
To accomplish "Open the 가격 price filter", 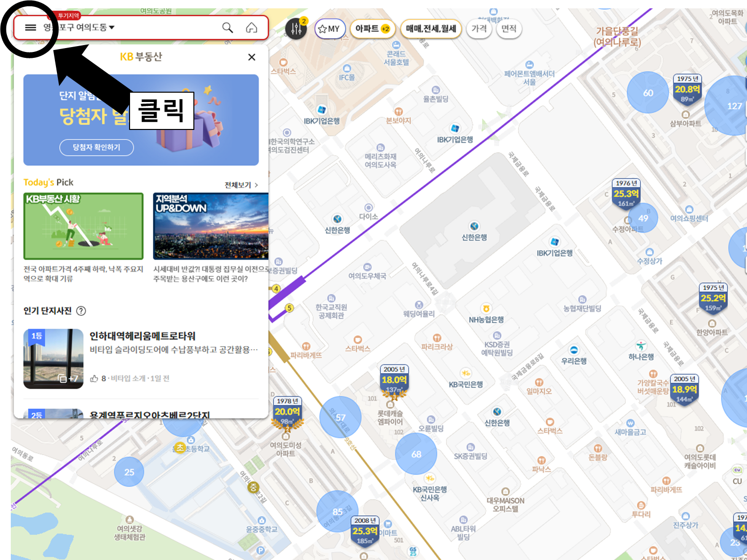I will pyautogui.click(x=479, y=29).
